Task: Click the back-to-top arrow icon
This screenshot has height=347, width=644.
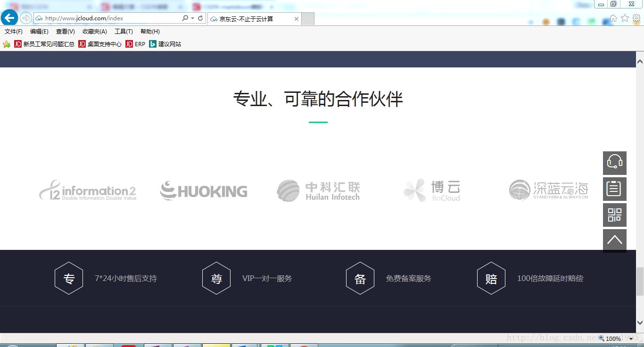Action: pos(615,241)
